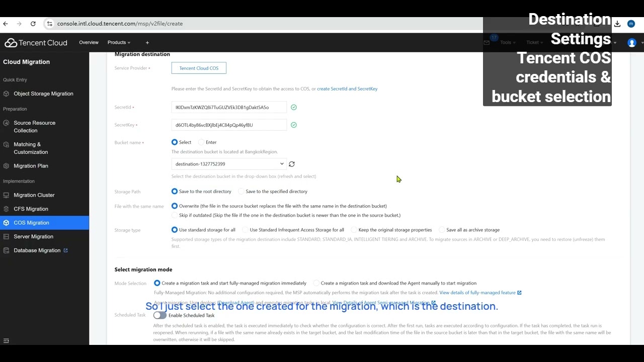Click the Tencent Cloud logo
Viewport: 644px width, 362px height.
click(36, 43)
